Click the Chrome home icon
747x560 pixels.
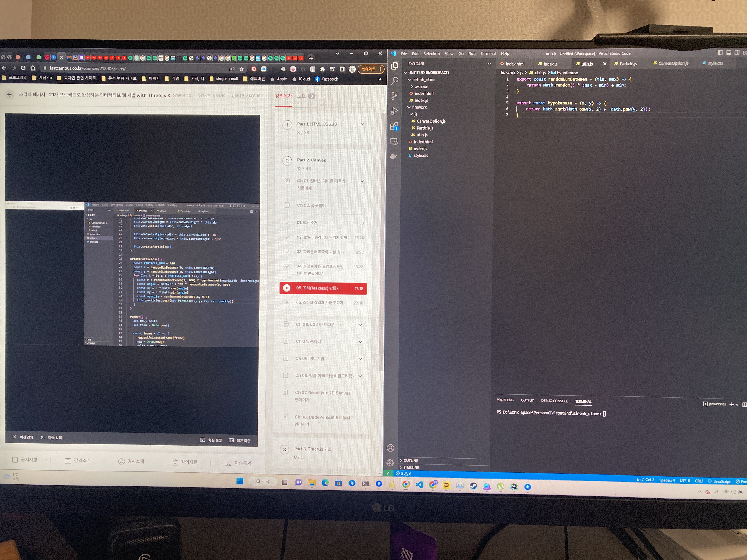pyautogui.click(x=33, y=68)
